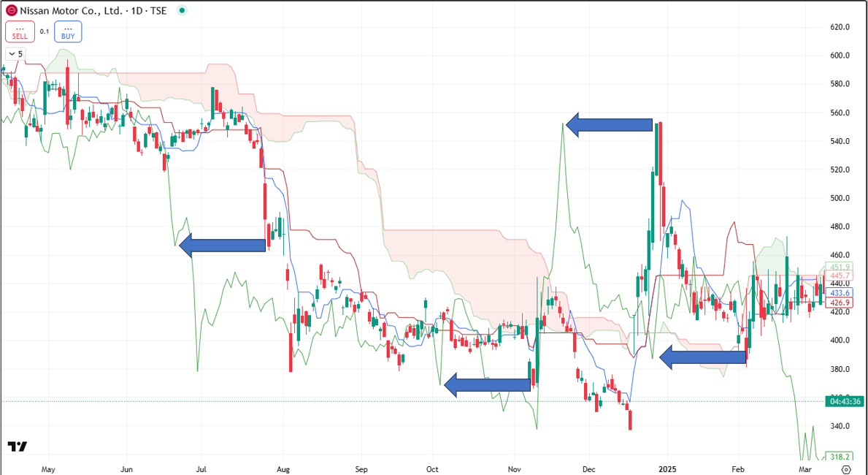Click the TradingView logo
The height and width of the screenshot is (475, 868).
tap(18, 446)
